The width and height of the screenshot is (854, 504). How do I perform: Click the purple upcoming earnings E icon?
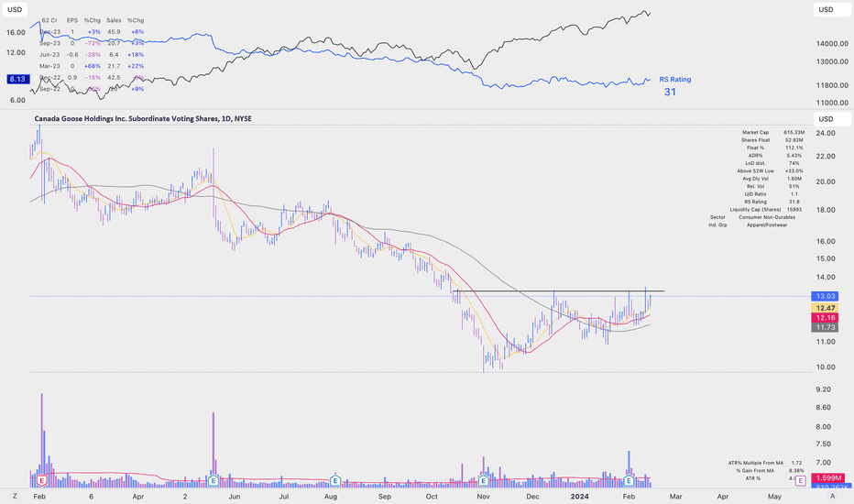point(800,480)
